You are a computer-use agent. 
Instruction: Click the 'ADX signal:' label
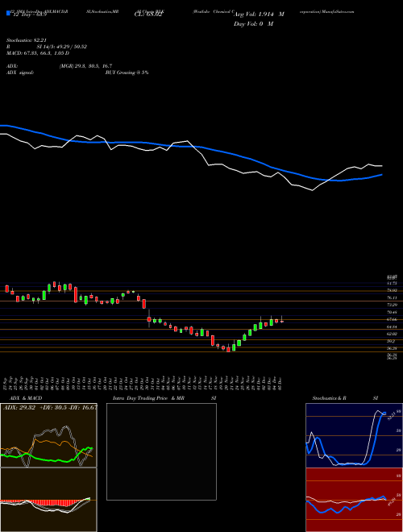[20, 73]
